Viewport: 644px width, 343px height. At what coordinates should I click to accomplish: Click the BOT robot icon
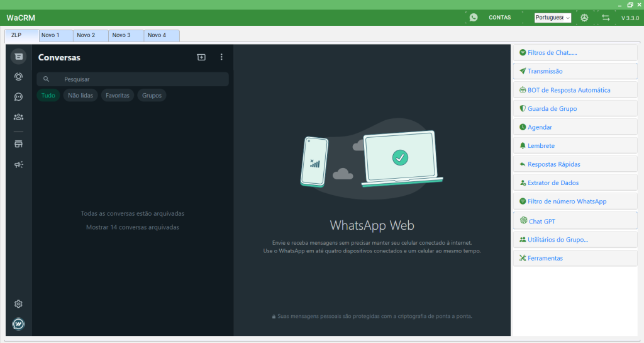pyautogui.click(x=523, y=90)
